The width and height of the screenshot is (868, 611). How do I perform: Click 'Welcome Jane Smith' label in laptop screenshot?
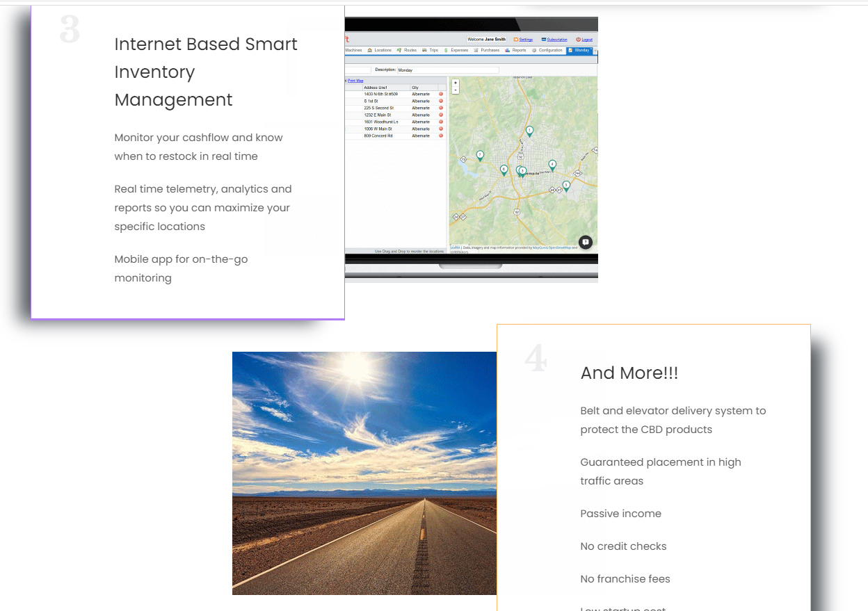point(486,40)
